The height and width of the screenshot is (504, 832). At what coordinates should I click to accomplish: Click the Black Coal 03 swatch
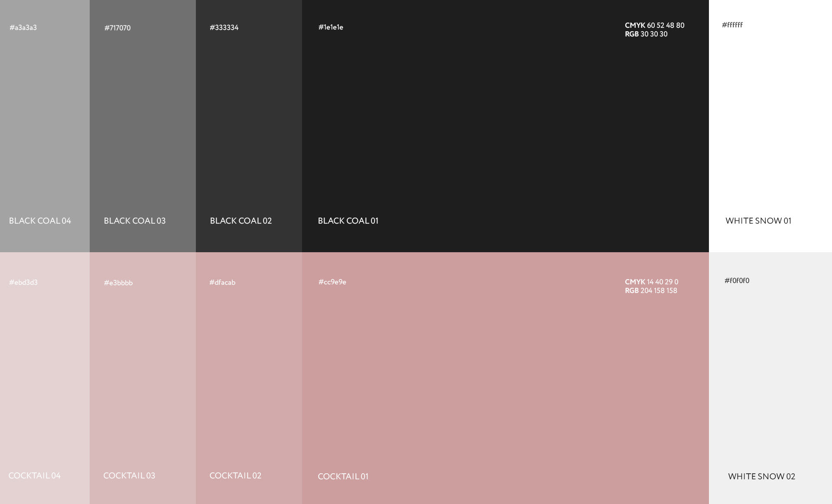click(x=143, y=126)
